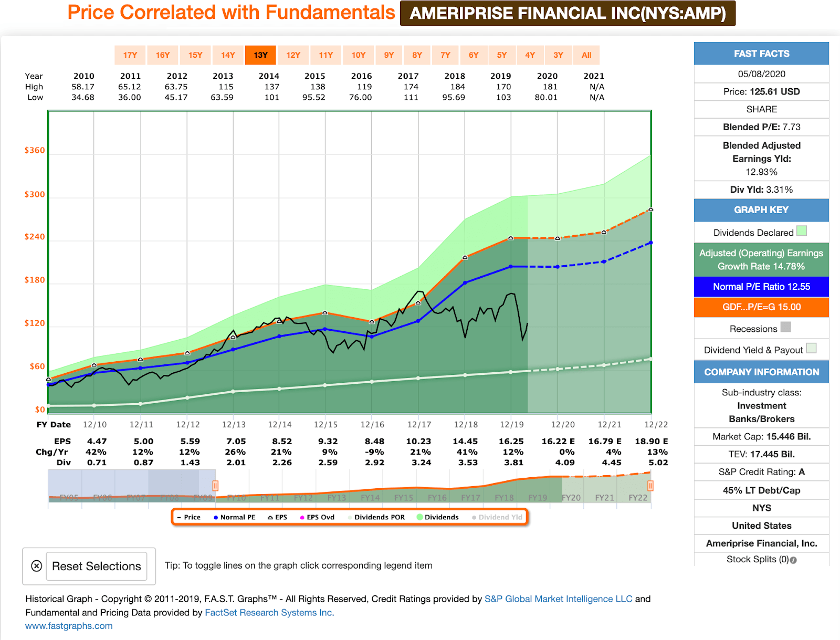Click the 12/19 EPS data point marker
Screen dimensions: 840x640
coord(511,238)
